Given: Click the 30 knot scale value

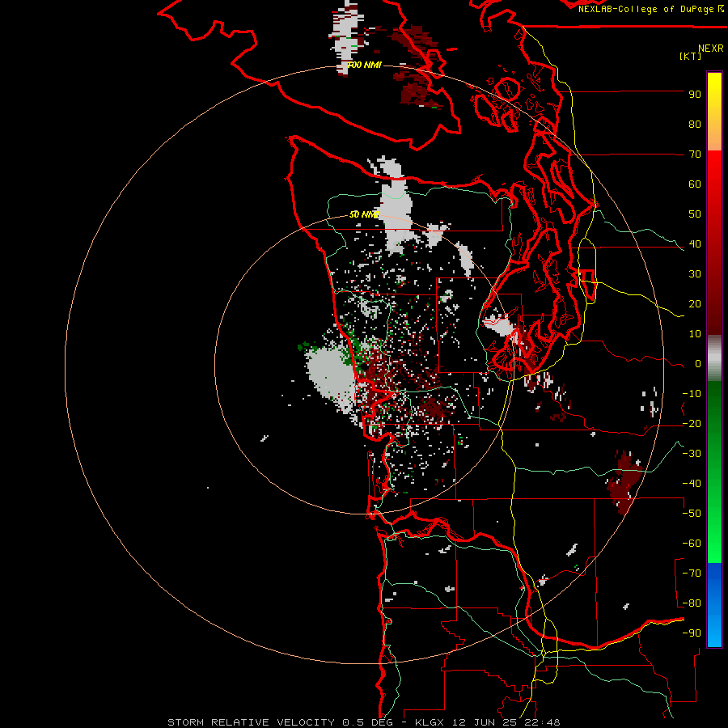Looking at the screenshot, I should (x=695, y=274).
